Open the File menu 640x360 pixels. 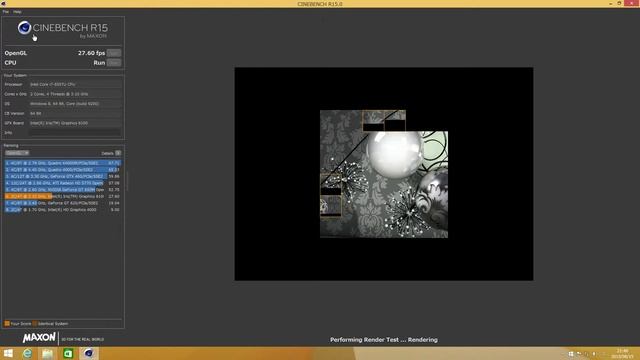point(6,12)
